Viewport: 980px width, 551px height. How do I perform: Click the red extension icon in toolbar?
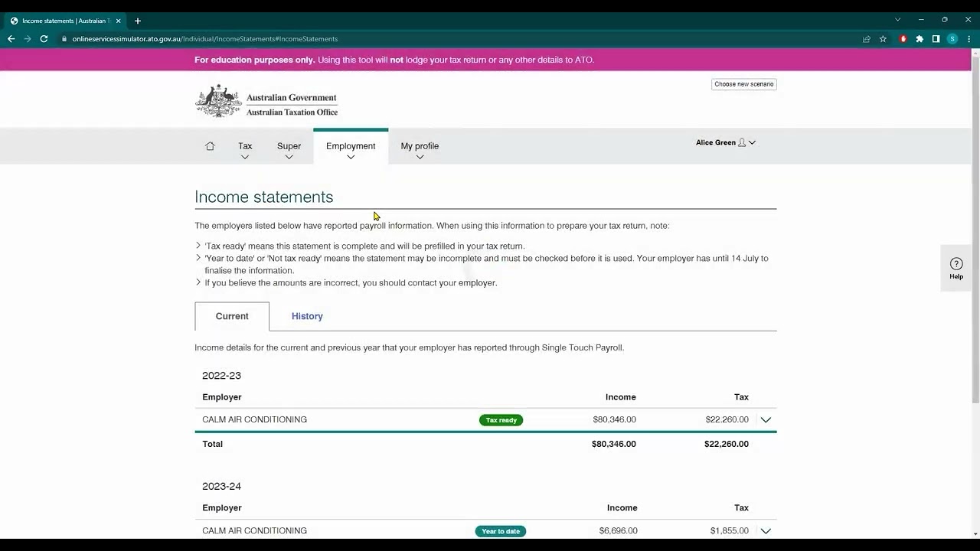tap(903, 39)
